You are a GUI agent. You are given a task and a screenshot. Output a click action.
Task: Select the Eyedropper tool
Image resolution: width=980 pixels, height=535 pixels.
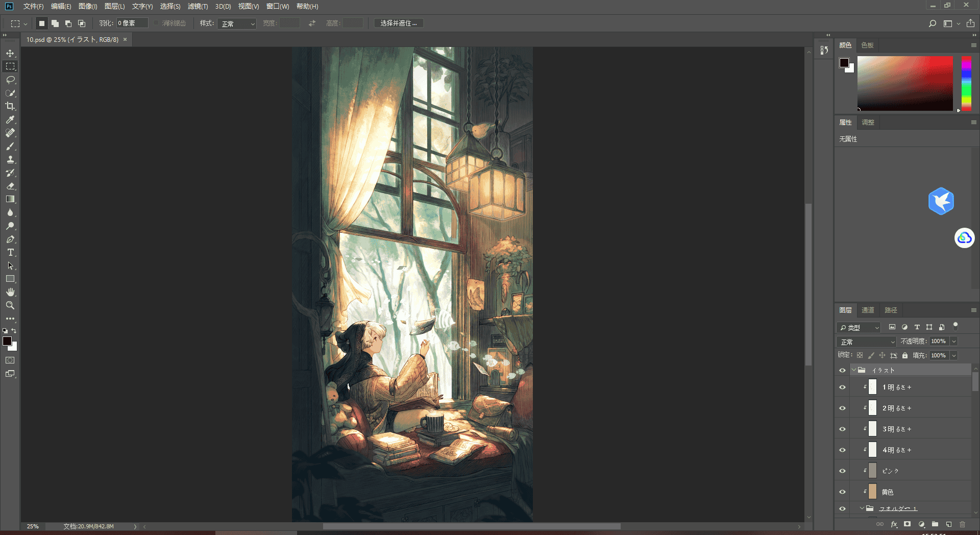(10, 119)
